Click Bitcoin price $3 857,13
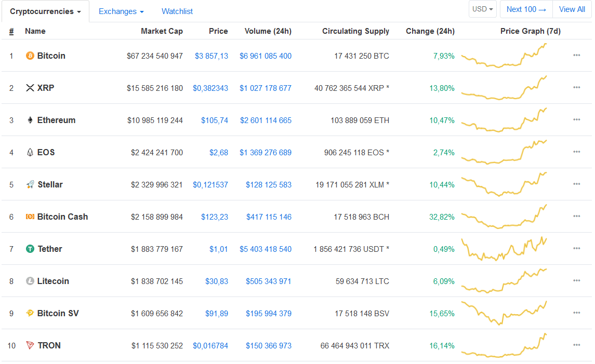This screenshot has width=595, height=364. pyautogui.click(x=211, y=56)
